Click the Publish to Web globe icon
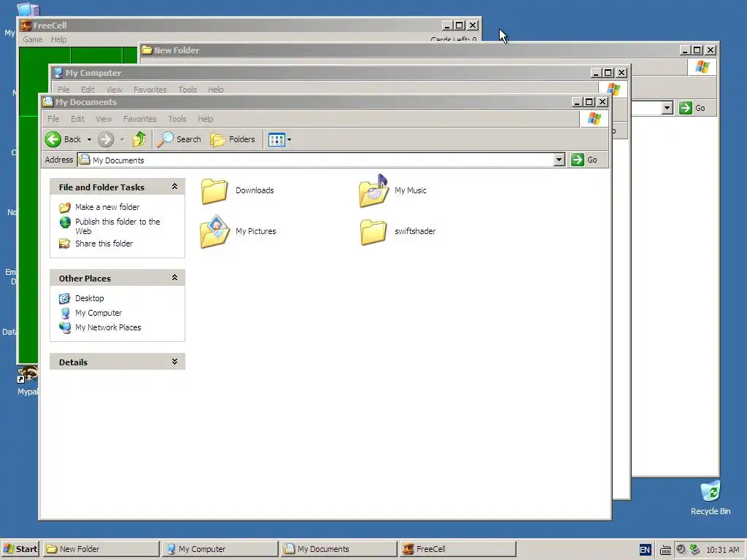This screenshot has width=747, height=560. pos(65,222)
